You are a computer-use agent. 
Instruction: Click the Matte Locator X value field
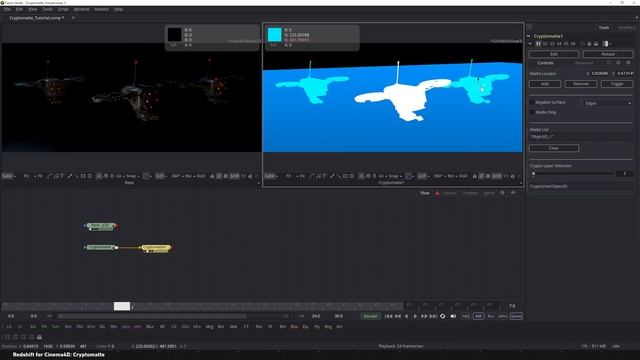599,73
